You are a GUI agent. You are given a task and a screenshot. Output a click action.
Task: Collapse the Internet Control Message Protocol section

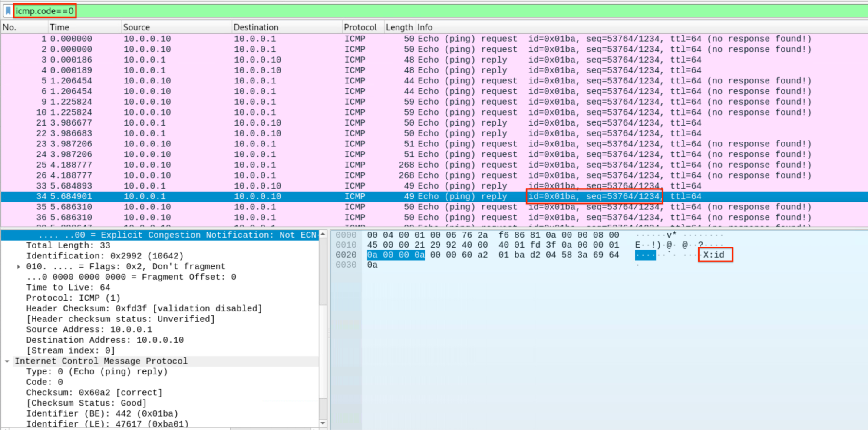[x=7, y=361]
